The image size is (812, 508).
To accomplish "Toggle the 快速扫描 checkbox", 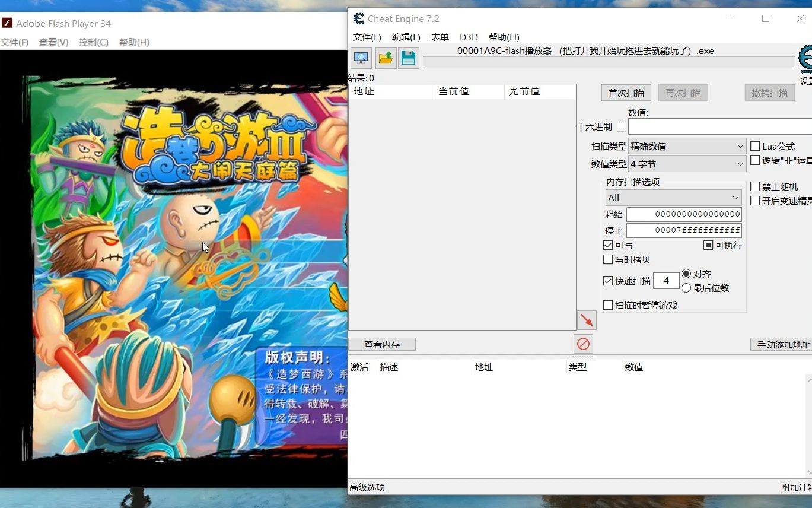I will click(608, 281).
